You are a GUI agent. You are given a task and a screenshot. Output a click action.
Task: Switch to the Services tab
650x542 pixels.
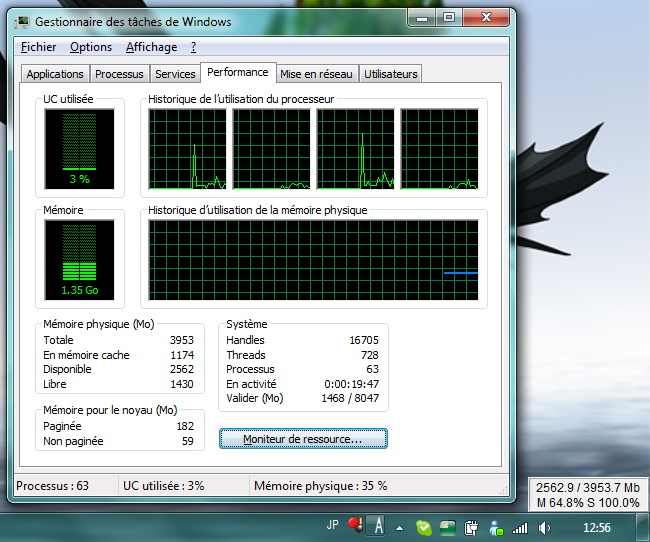point(175,74)
